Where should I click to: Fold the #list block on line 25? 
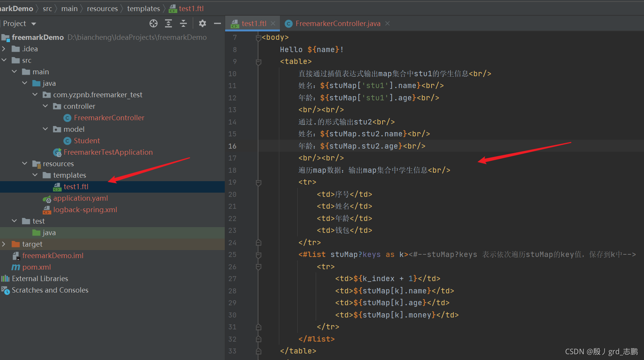[x=258, y=255]
